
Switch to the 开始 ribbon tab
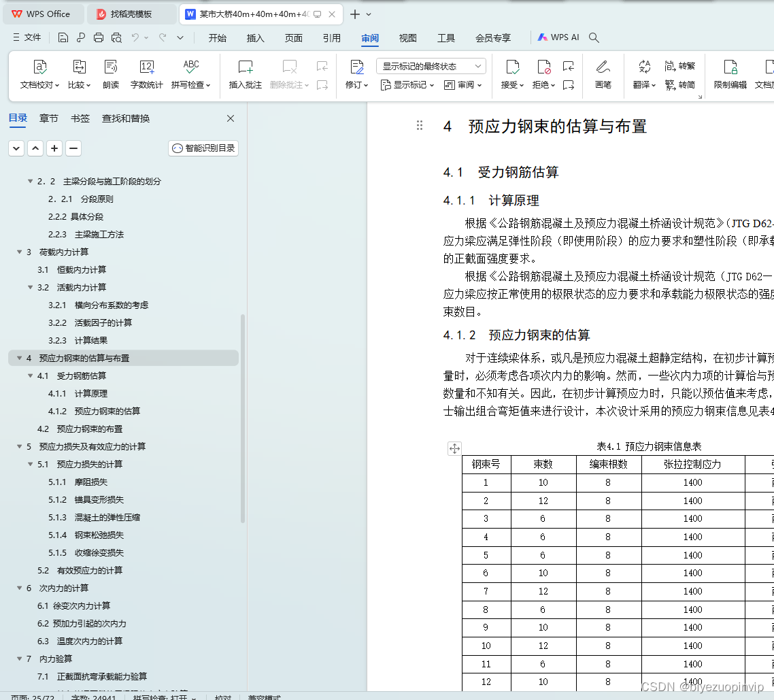point(217,38)
